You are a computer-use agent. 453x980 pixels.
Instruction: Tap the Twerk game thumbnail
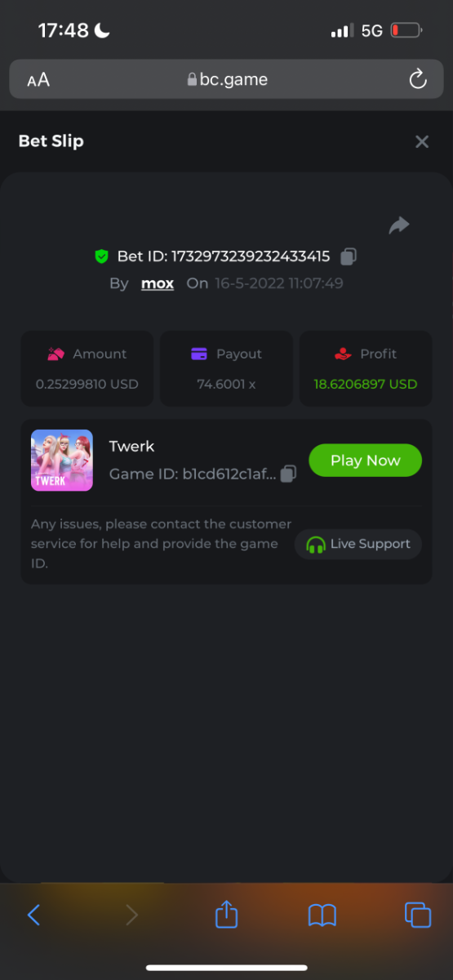click(62, 461)
